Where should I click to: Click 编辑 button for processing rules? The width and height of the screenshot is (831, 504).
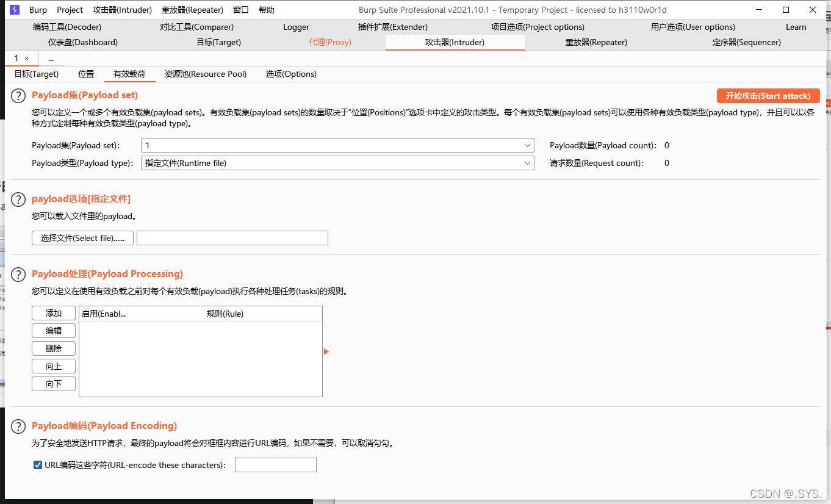tap(54, 331)
